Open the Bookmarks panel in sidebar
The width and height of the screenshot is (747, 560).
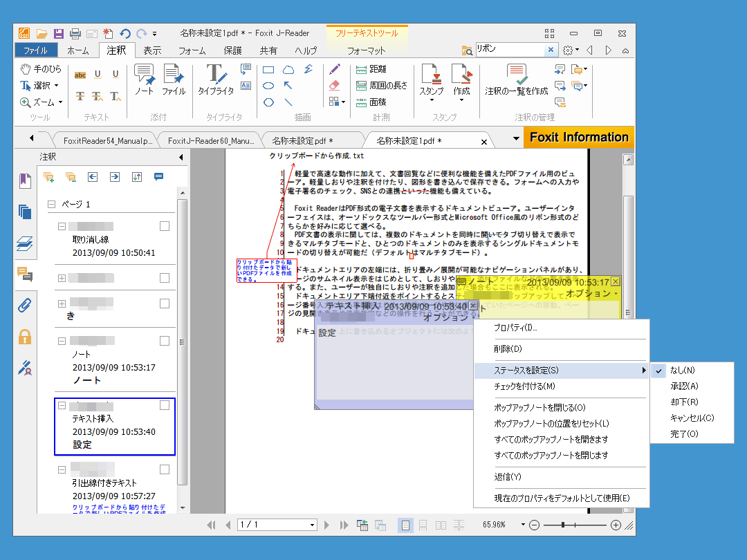pos(25,181)
